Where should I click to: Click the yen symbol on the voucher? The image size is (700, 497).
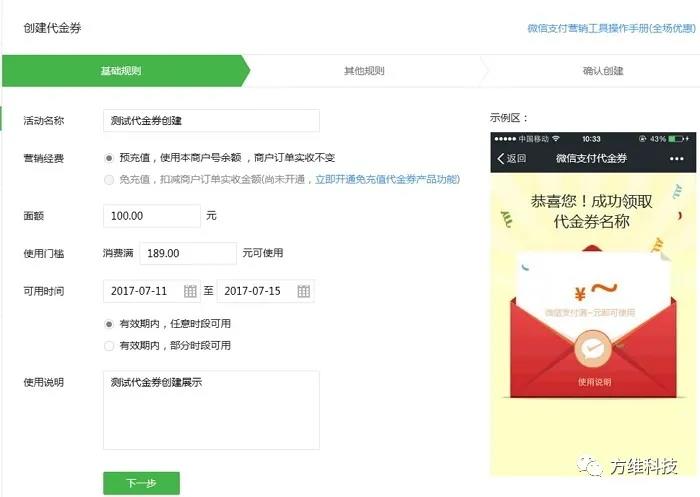(579, 294)
